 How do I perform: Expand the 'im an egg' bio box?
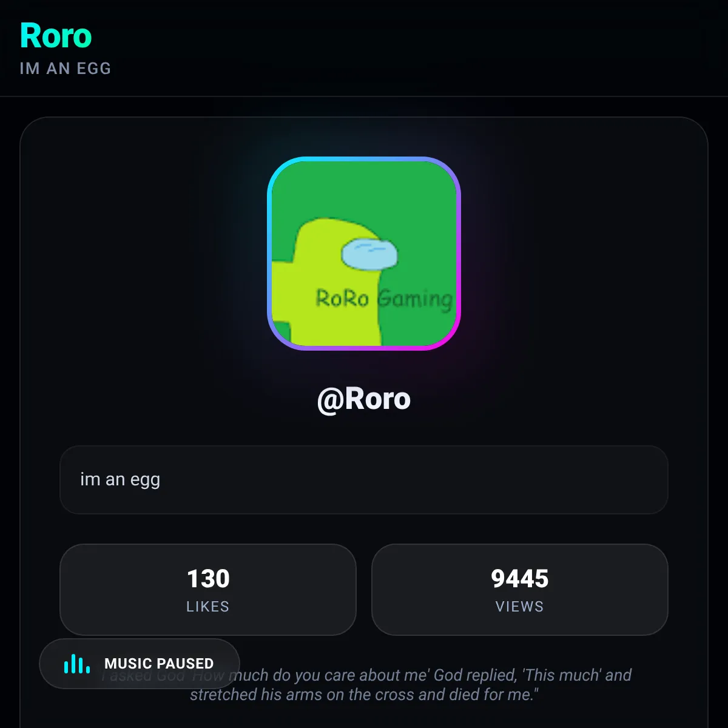(x=364, y=480)
